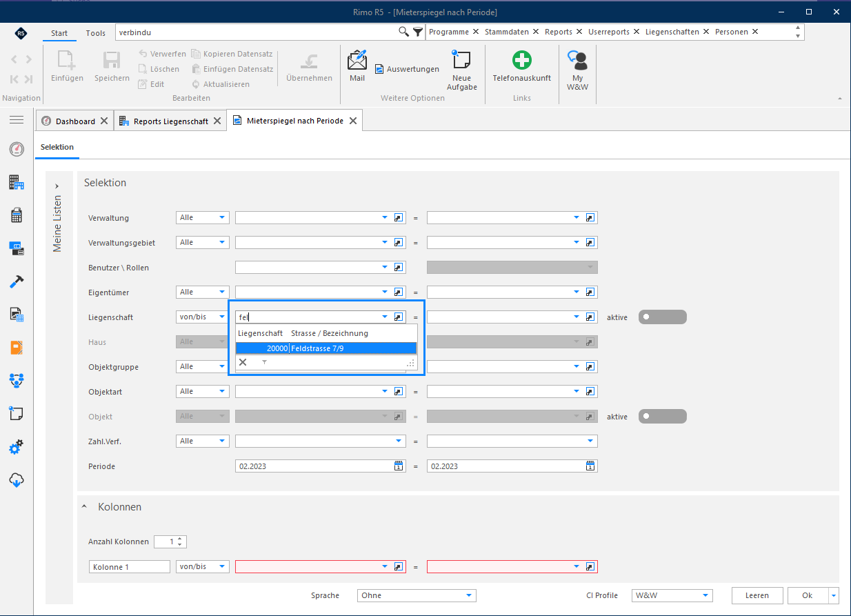The height and width of the screenshot is (616, 851).
Task: Click Einfügen Datensatz button
Action: click(232, 69)
